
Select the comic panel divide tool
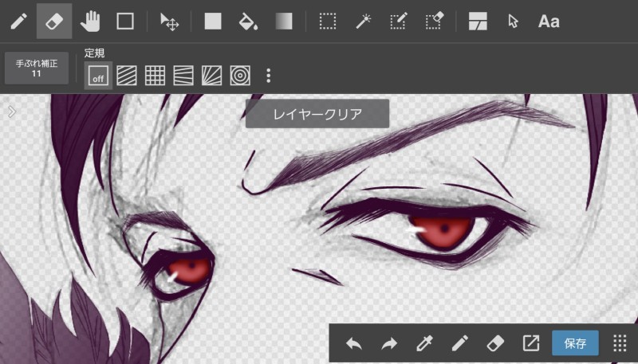(478, 22)
